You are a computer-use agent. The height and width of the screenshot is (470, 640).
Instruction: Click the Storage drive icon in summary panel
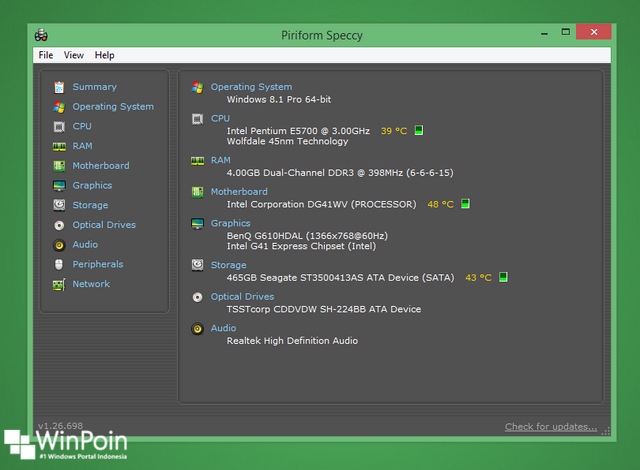(x=198, y=265)
